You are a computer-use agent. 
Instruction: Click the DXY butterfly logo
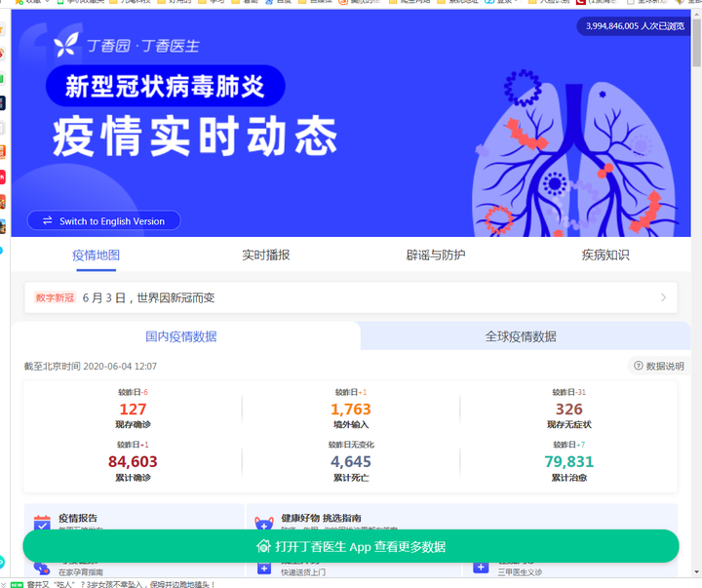(66, 45)
